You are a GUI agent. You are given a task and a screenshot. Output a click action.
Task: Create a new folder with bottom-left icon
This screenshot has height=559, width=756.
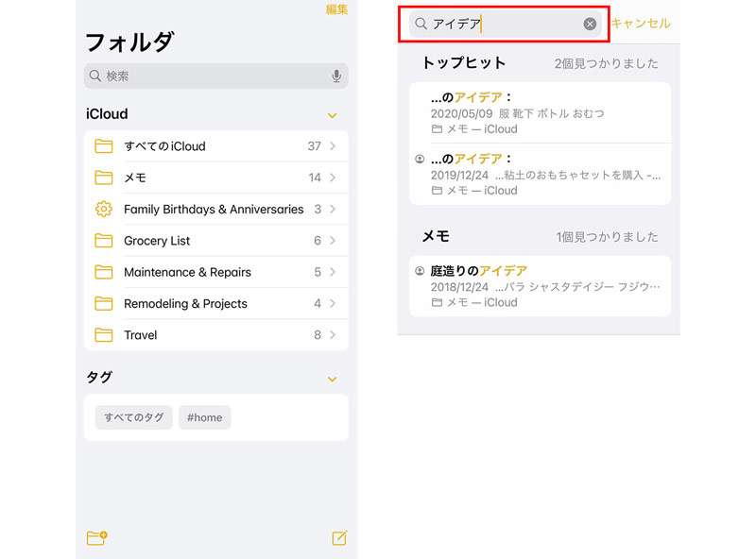(x=96, y=538)
